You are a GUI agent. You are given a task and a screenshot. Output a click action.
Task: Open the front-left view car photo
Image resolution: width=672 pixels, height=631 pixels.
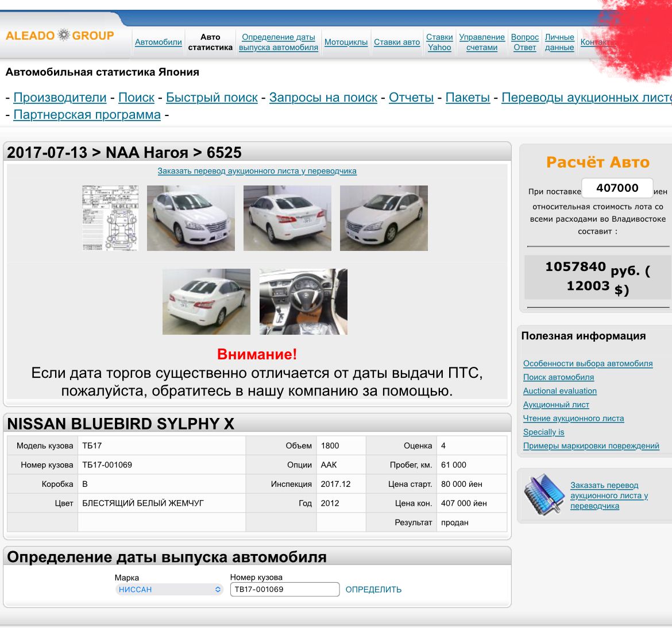191,218
